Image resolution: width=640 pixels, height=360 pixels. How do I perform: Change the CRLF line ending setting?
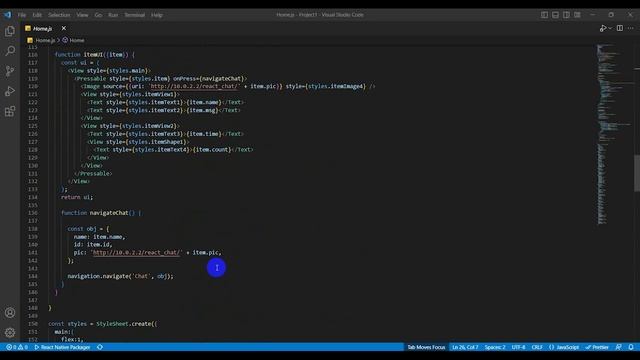pos(537,347)
